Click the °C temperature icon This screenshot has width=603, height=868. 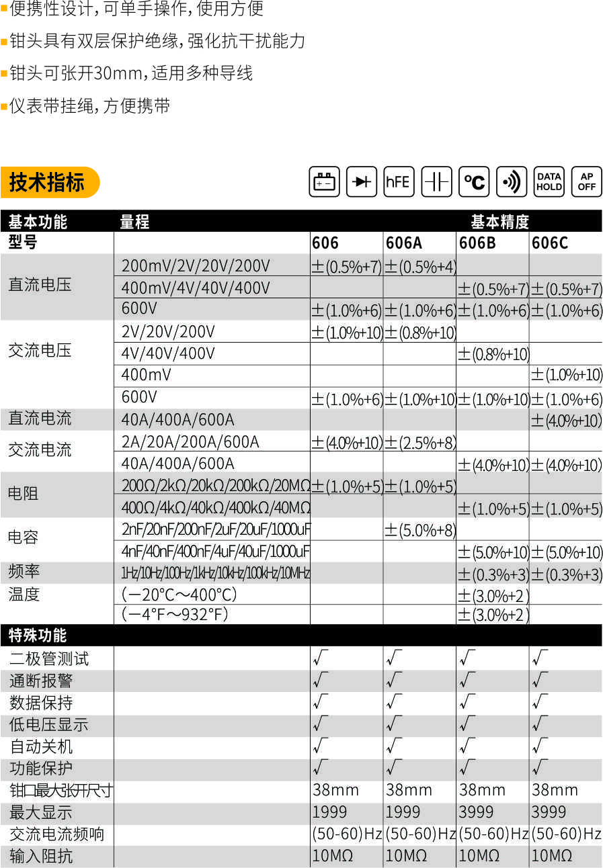pyautogui.click(x=474, y=182)
